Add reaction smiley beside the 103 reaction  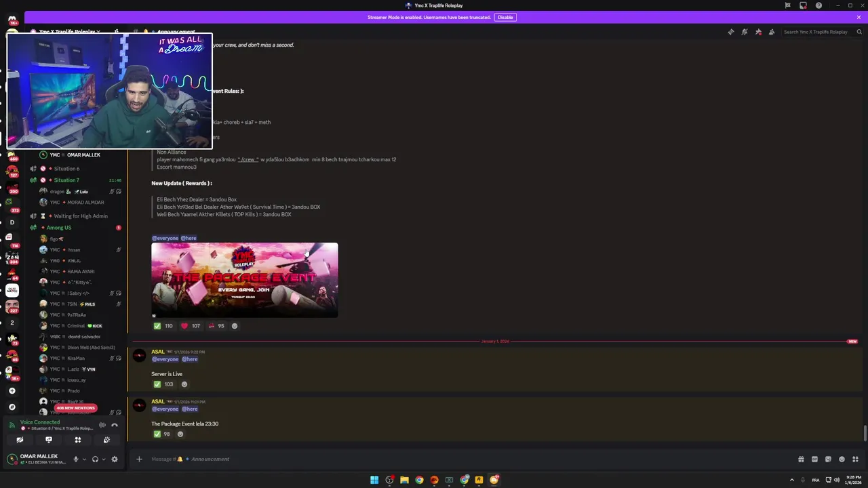pyautogui.click(x=184, y=384)
